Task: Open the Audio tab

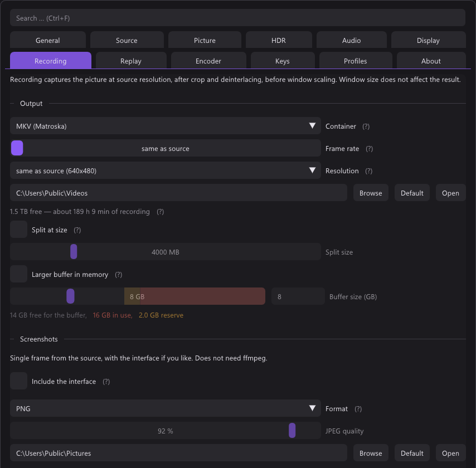Action: [352, 40]
